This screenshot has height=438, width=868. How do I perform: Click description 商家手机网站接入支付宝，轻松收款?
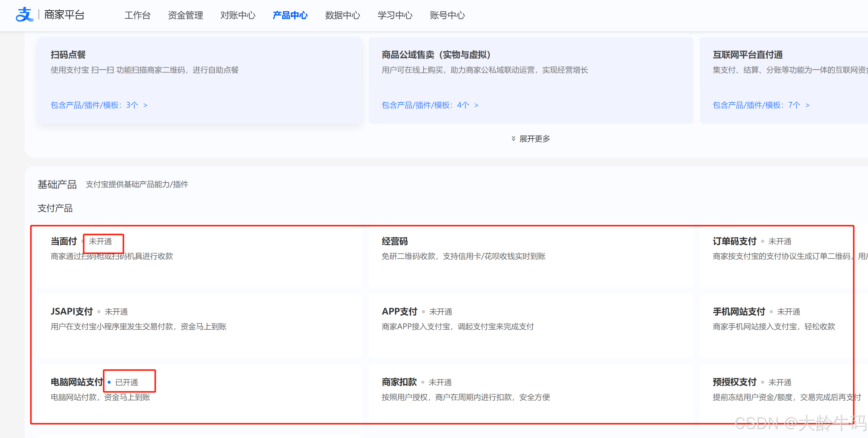click(774, 327)
